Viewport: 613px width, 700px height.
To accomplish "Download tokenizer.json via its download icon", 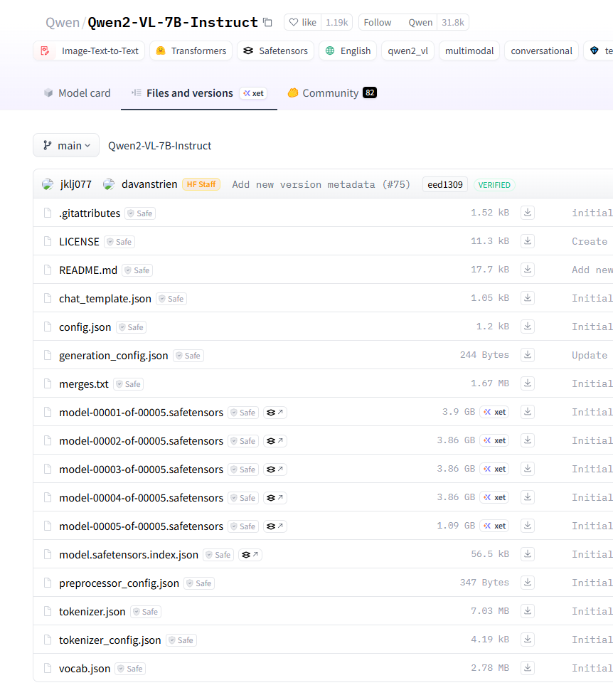I will click(528, 611).
